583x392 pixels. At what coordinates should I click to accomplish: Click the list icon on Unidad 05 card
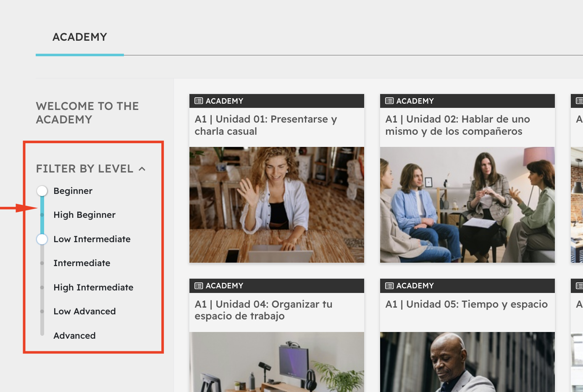pos(389,286)
